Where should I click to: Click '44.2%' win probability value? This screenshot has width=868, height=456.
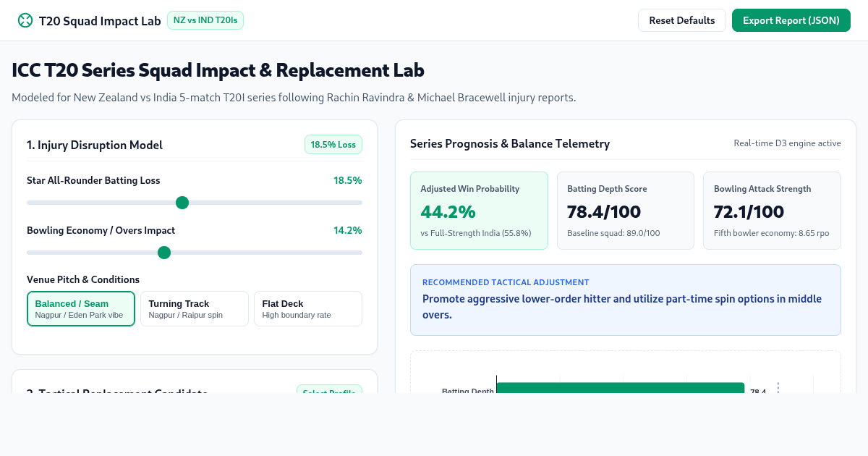[x=448, y=212]
